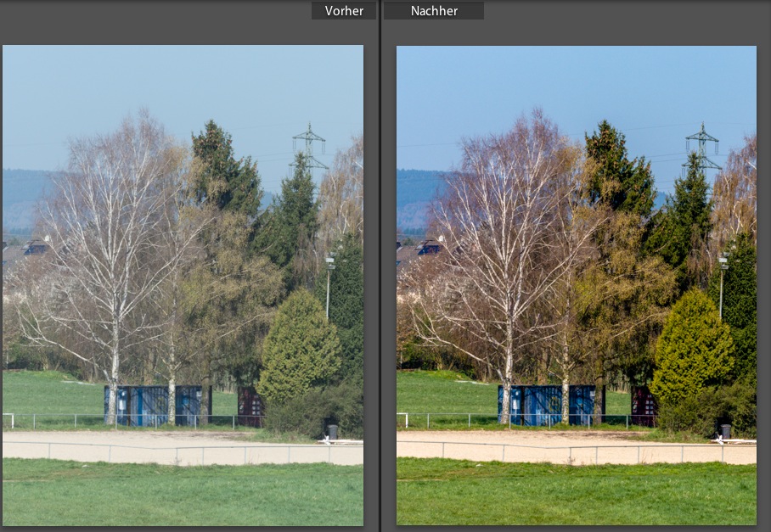Click the white birch trunk in Vorher photo
Screen dimensions: 771x532
pos(114,373)
